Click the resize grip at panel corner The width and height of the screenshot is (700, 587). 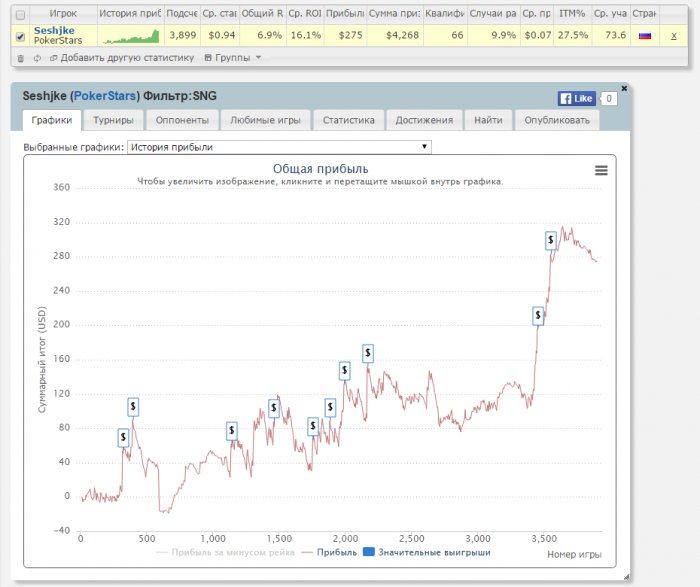[x=626, y=577]
